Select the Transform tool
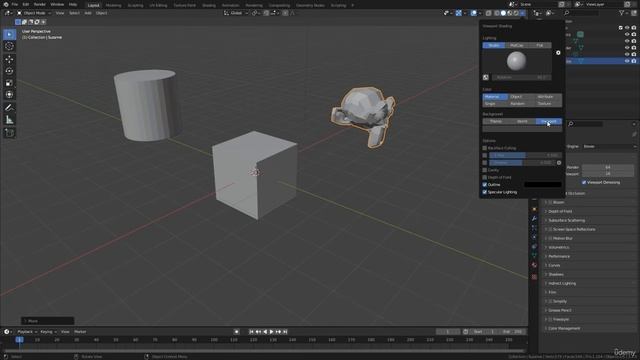Image resolution: width=640 pixels, height=360 pixels. [x=9, y=95]
